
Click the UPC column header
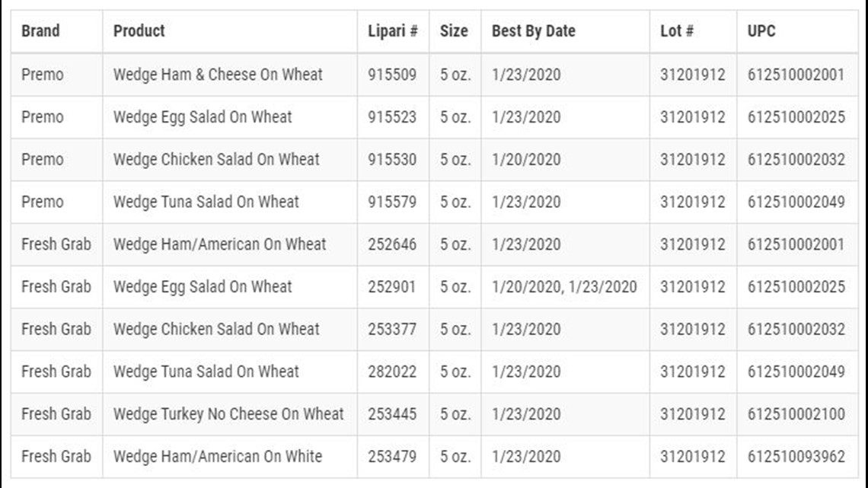tap(761, 31)
